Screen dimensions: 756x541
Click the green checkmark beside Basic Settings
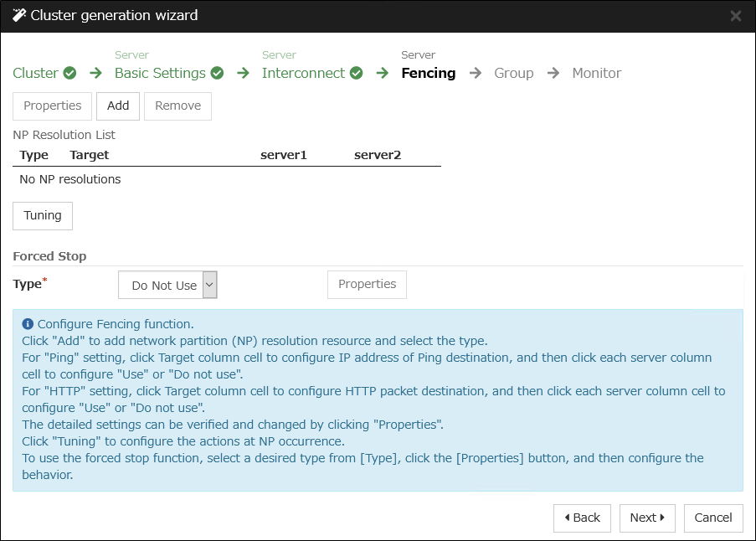(218, 73)
